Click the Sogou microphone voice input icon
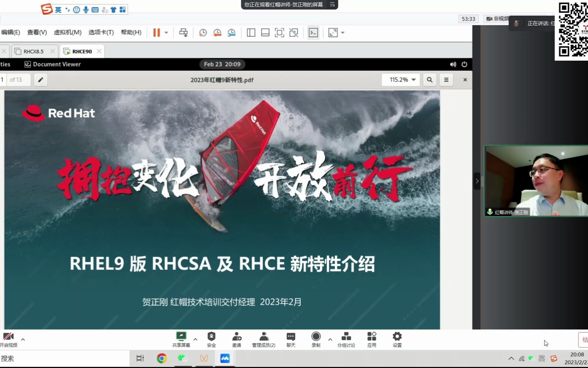 click(x=86, y=10)
